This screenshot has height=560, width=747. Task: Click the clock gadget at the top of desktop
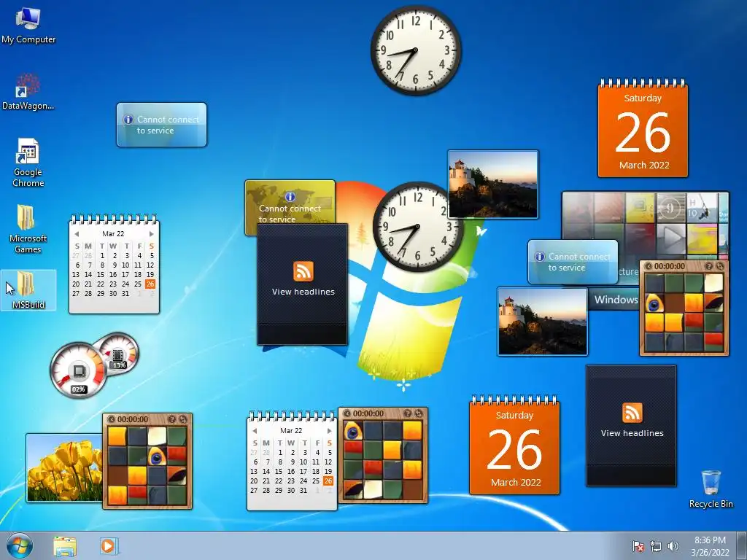pyautogui.click(x=416, y=50)
